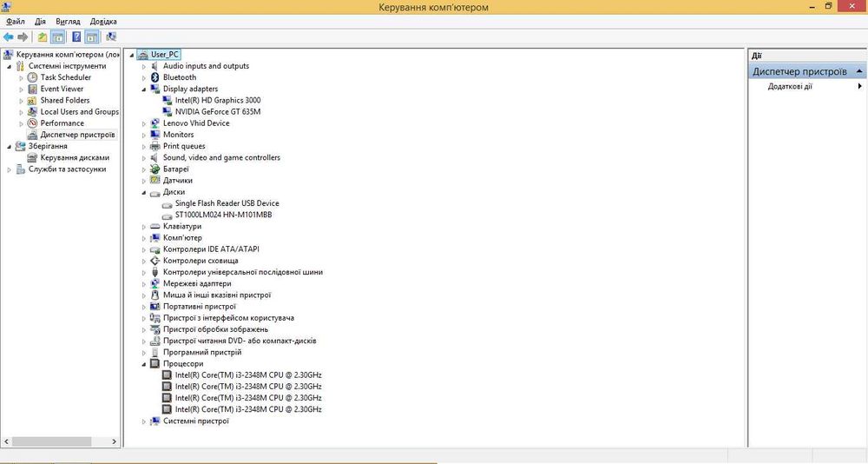Screen dimensions: 868x464
Task: Click the Audio inputs and outputs speaker icon
Action: [x=155, y=66]
